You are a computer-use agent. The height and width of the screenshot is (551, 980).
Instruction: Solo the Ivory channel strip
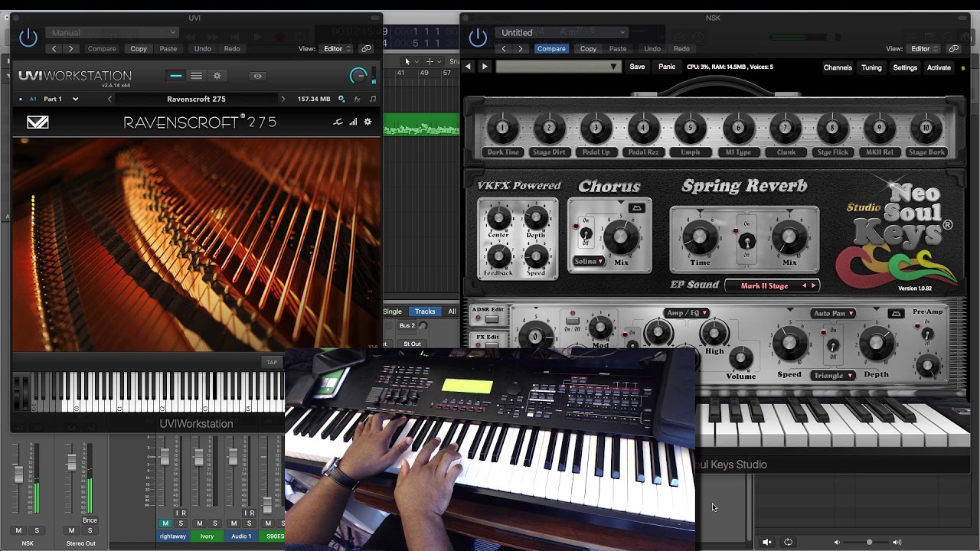[x=215, y=523]
